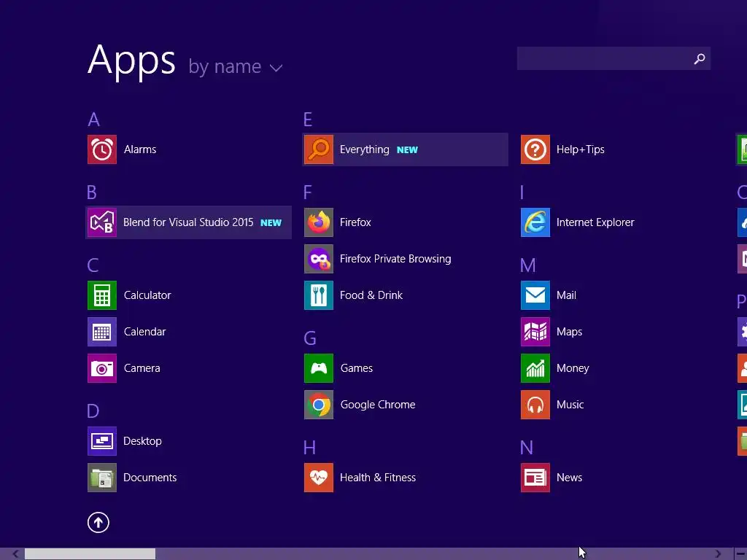Open the Mail app icon
The image size is (747, 560).
click(x=535, y=295)
